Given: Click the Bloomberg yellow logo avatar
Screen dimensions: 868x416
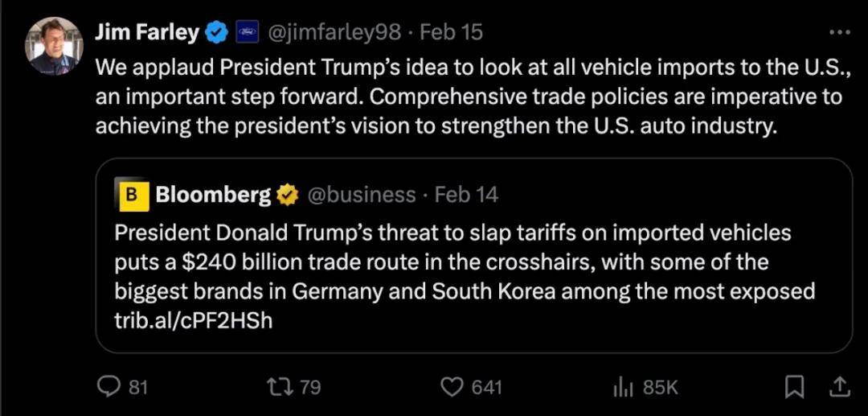Looking at the screenshot, I should coord(132,195).
